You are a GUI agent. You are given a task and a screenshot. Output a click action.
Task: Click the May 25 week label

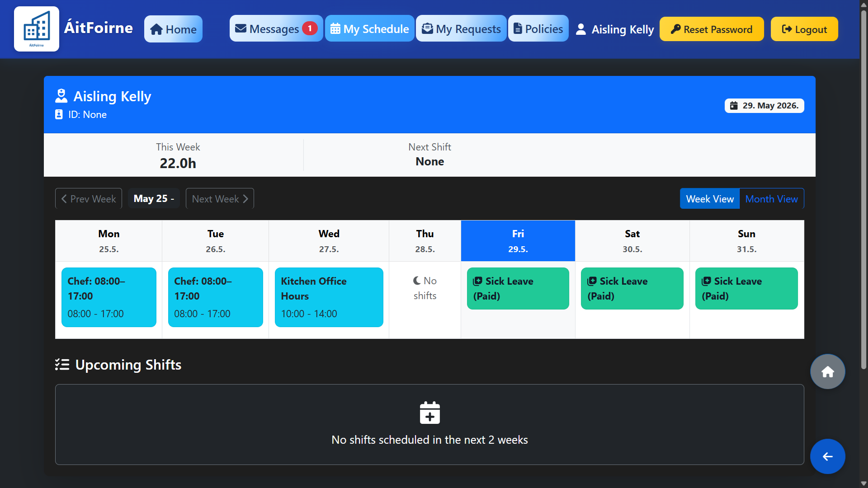coord(154,198)
